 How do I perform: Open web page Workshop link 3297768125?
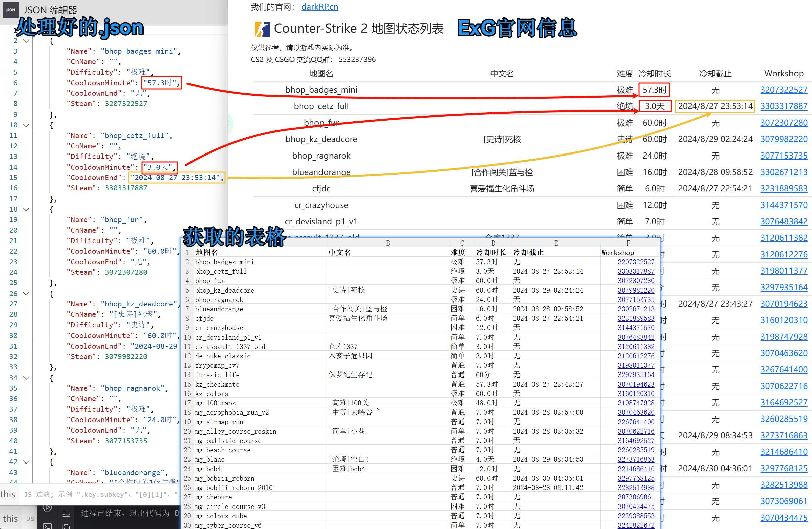coord(784,468)
